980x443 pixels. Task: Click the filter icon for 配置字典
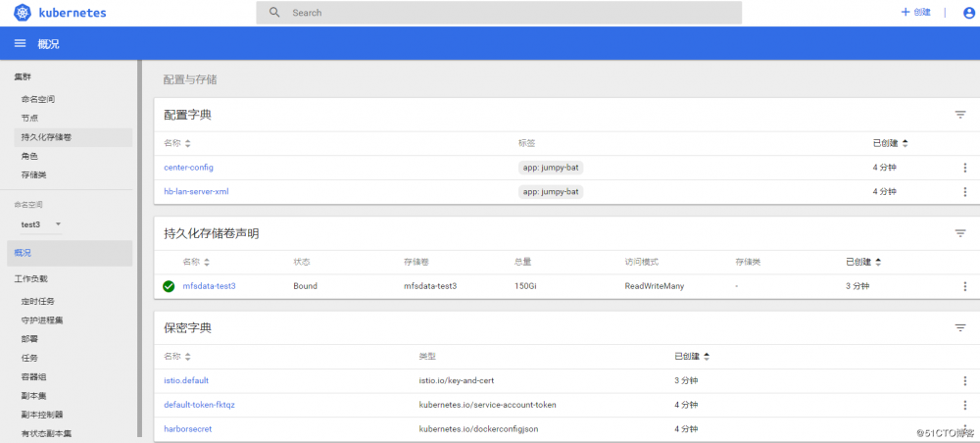(x=960, y=115)
